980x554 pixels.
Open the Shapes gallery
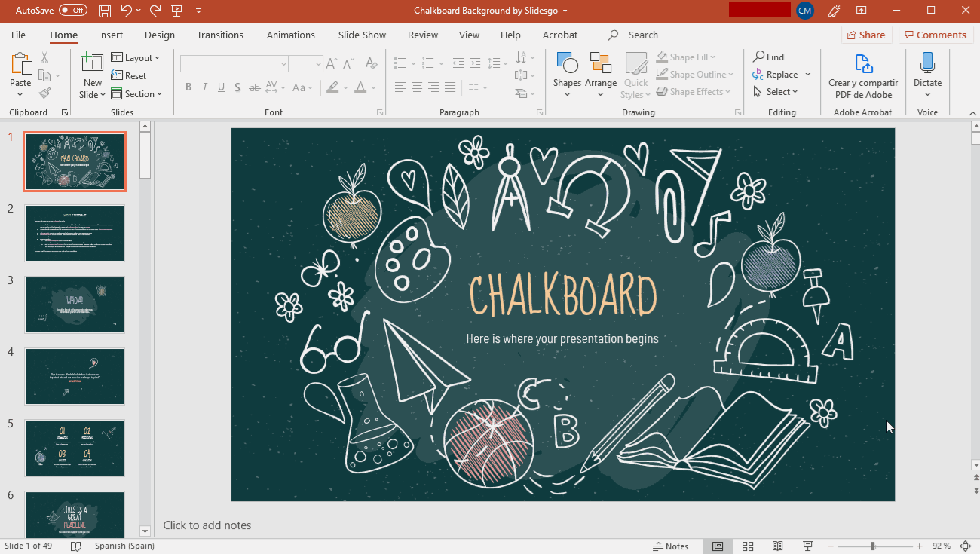coord(567,74)
